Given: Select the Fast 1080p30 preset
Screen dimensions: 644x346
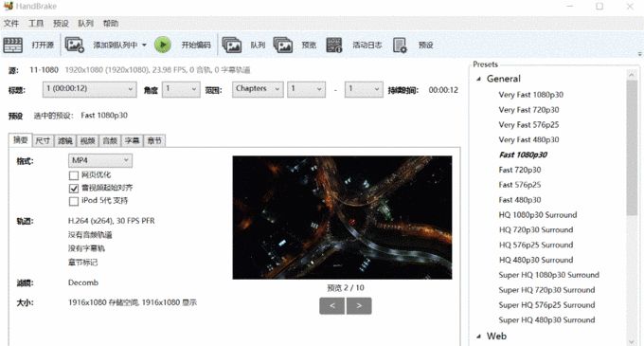Looking at the screenshot, I should (x=523, y=155).
